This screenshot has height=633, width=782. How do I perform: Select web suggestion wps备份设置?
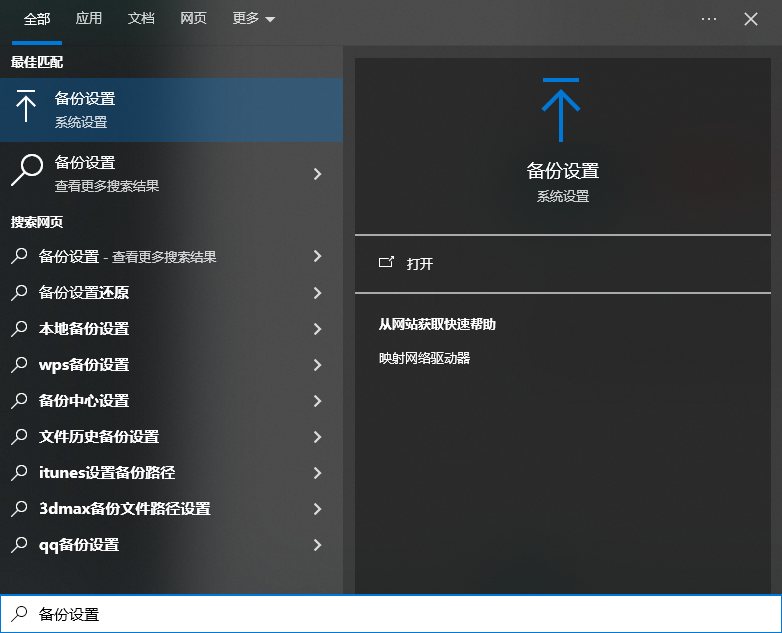(172, 365)
